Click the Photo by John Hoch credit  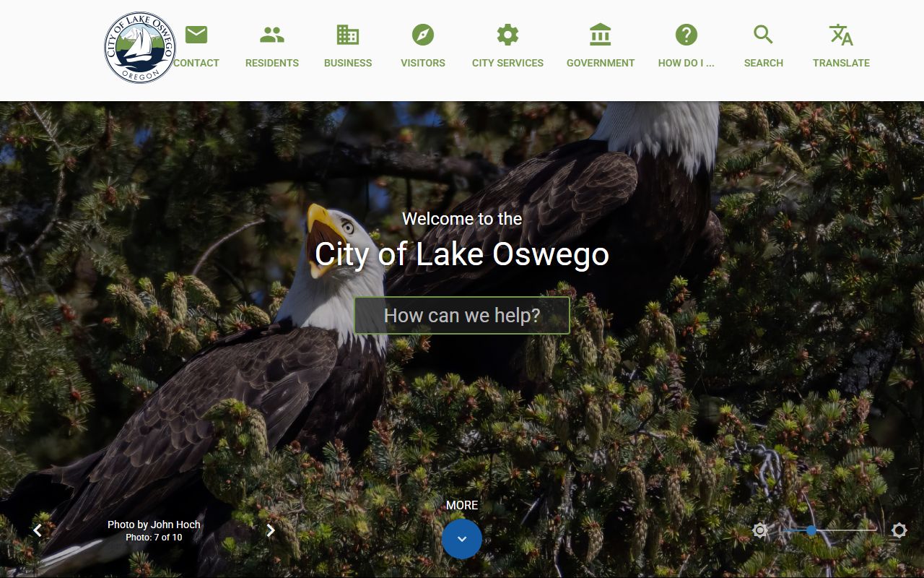pyautogui.click(x=154, y=525)
